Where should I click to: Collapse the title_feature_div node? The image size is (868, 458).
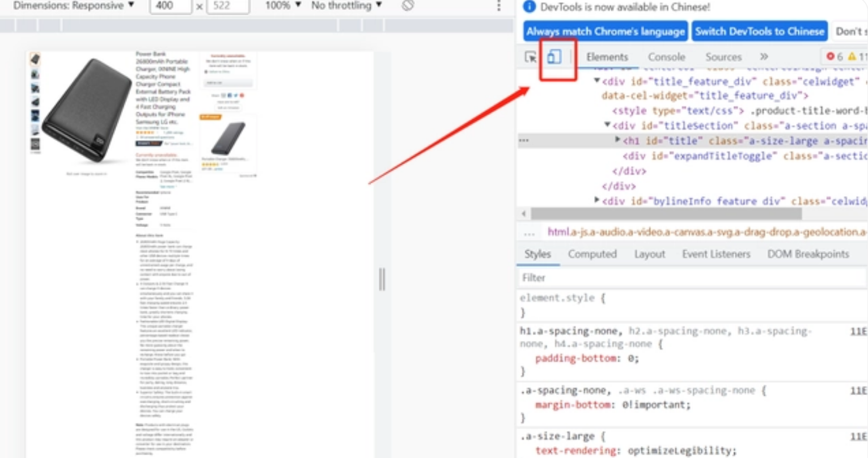click(596, 81)
